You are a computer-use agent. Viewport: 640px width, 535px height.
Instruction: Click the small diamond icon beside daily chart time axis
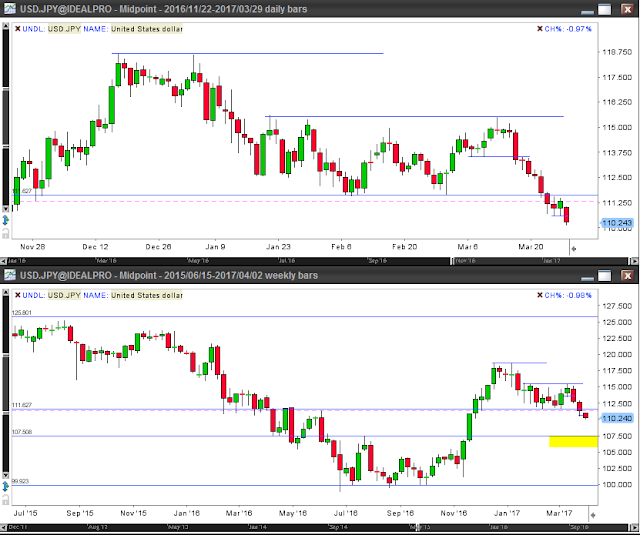(573, 249)
